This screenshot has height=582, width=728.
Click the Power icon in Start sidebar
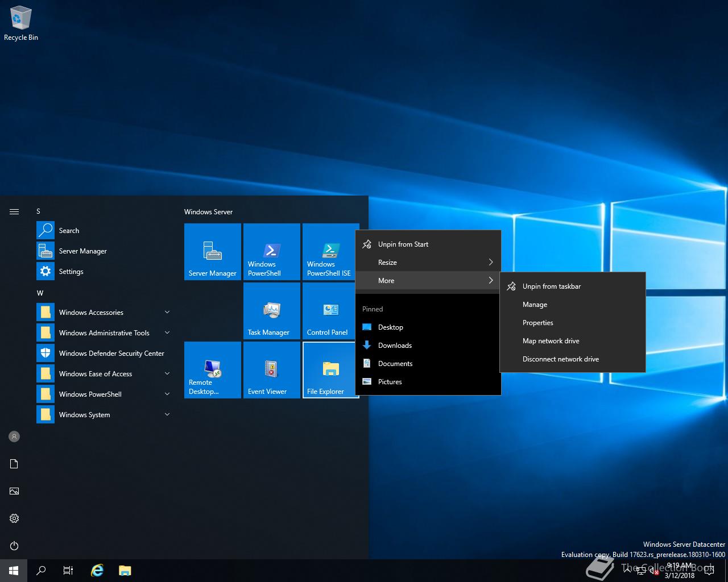coord(14,546)
